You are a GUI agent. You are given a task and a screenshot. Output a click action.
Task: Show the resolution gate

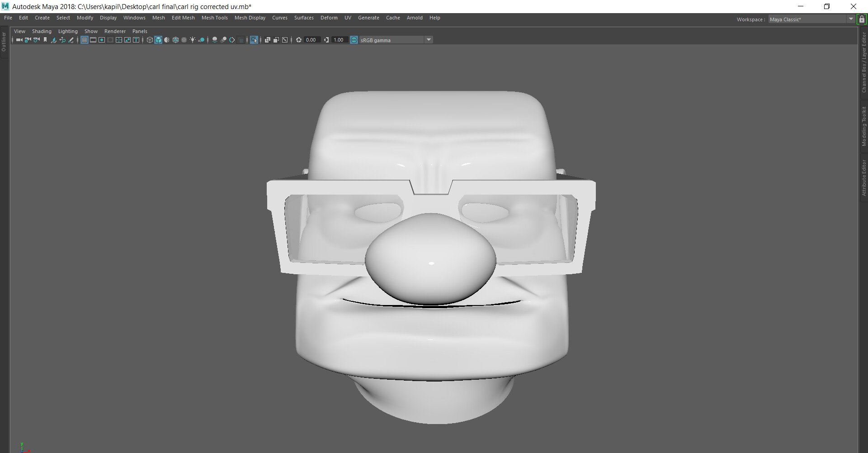tap(102, 40)
